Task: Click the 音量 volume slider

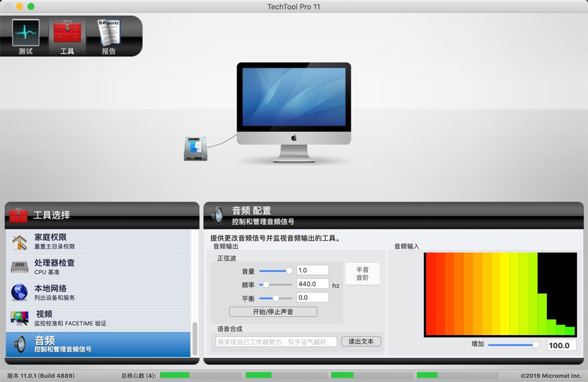Action: point(275,271)
